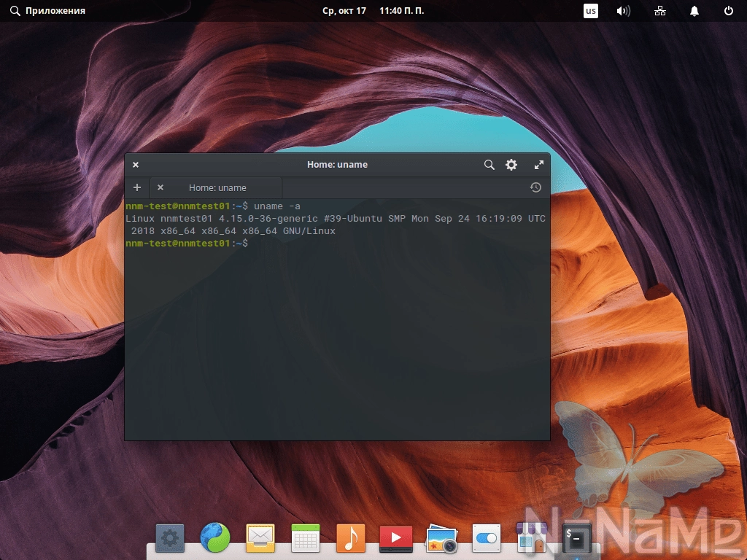
Task: Launch the web browser globe in dock
Action: tap(215, 537)
